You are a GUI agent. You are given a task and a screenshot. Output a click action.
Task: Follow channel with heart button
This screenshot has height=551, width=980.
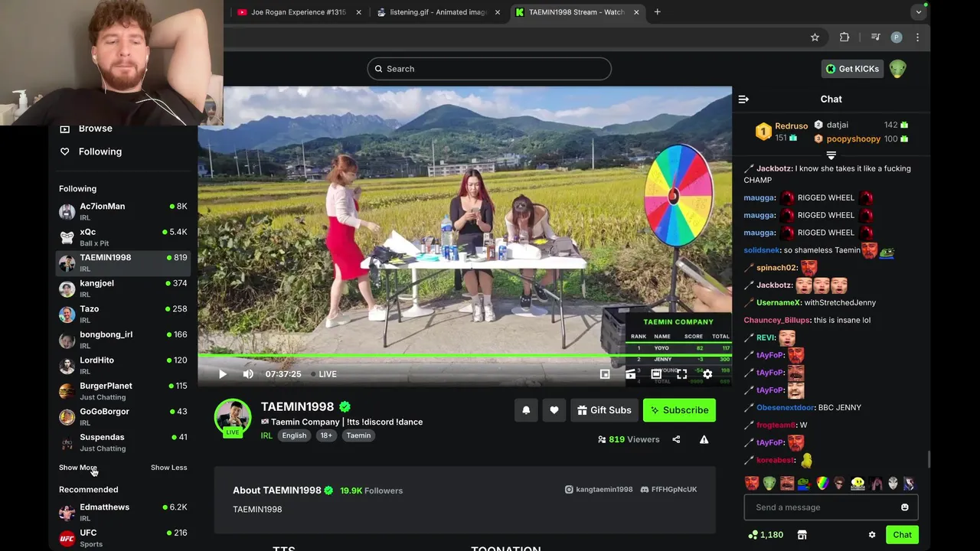tap(554, 410)
